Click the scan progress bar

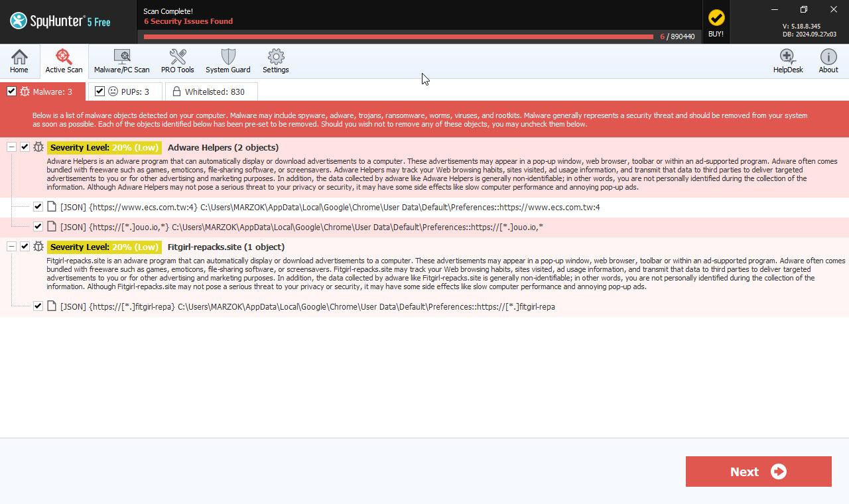click(398, 36)
